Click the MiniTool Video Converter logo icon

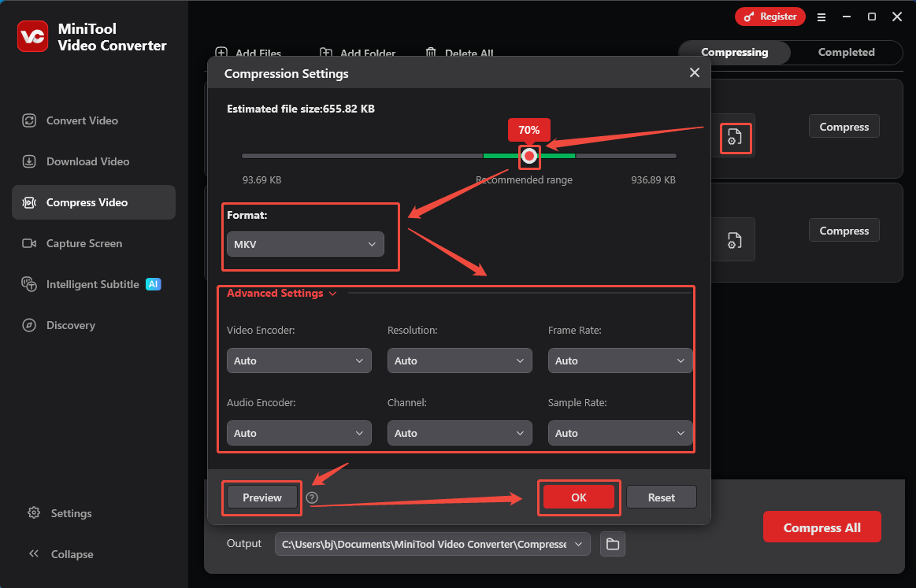click(33, 36)
